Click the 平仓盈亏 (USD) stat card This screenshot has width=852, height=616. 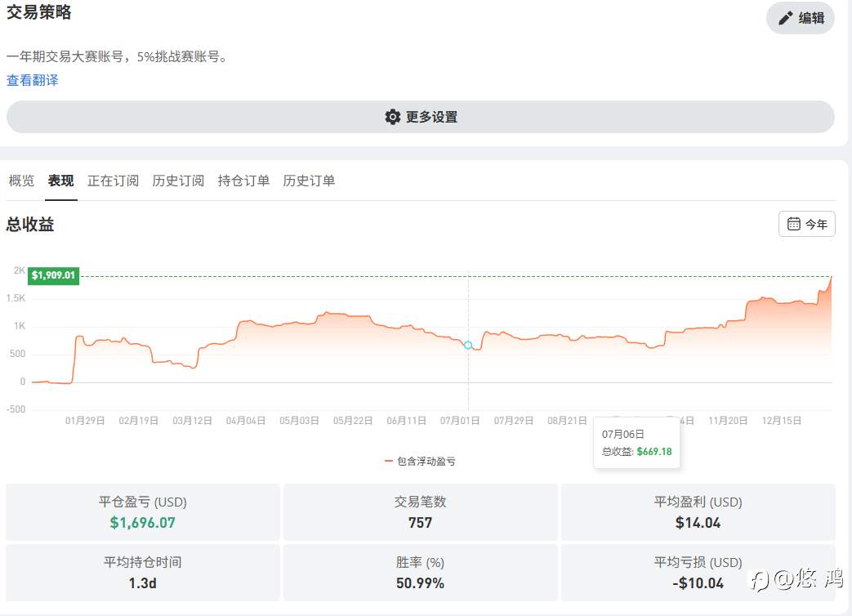pyautogui.click(x=143, y=512)
